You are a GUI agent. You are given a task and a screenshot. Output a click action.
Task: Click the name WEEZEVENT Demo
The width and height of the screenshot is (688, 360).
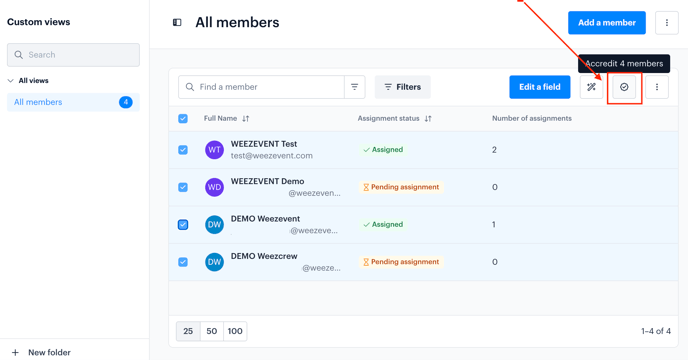tap(268, 181)
